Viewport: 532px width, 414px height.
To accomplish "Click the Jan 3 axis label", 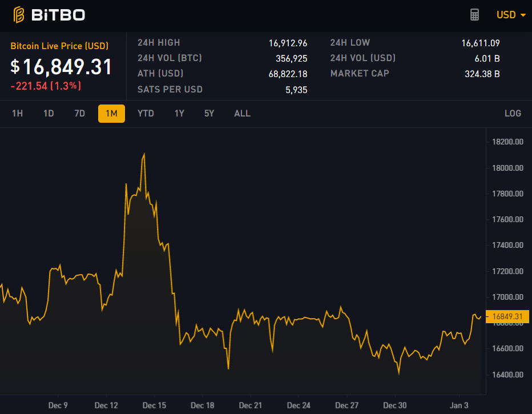I will pos(459,405).
